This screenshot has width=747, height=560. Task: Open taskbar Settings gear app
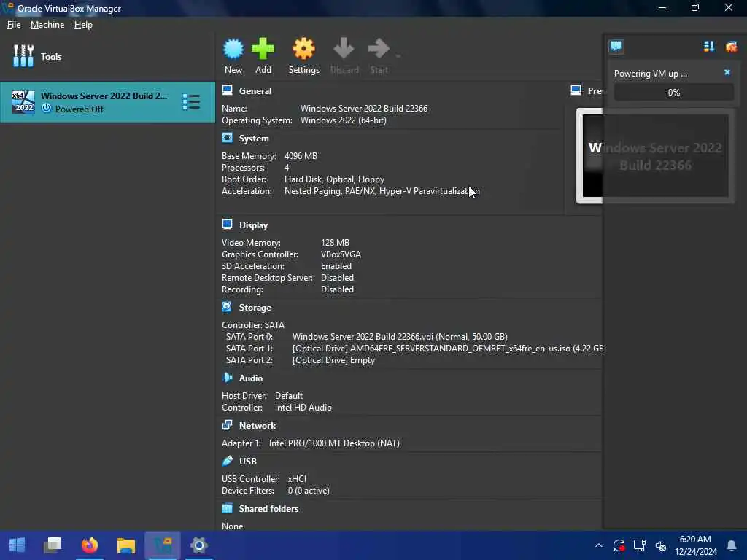198,545
